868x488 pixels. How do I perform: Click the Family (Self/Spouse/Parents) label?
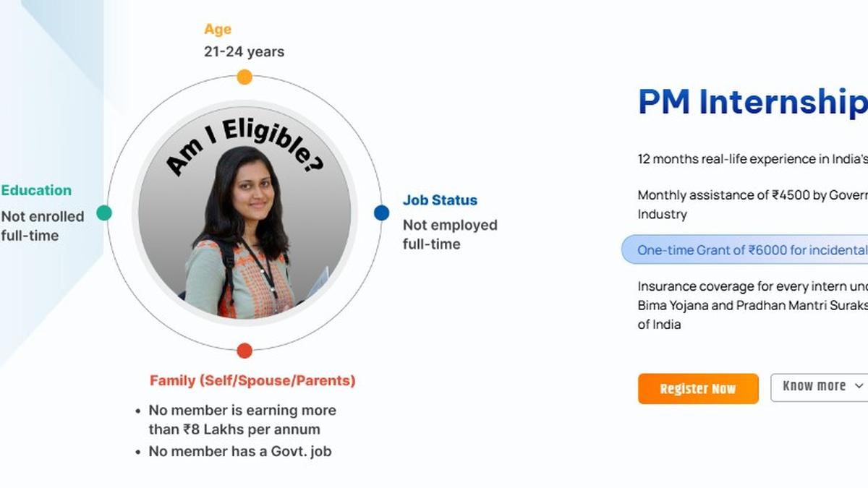pos(252,380)
